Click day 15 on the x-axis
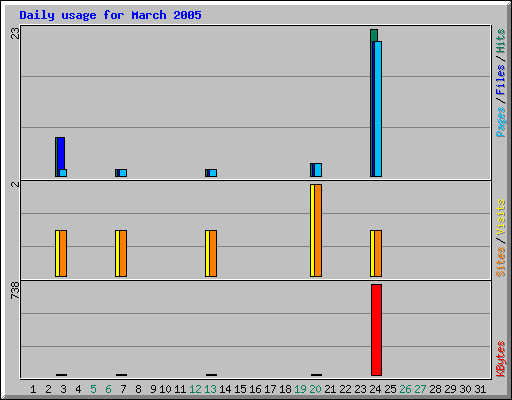The height and width of the screenshot is (400, 512). pos(240,389)
